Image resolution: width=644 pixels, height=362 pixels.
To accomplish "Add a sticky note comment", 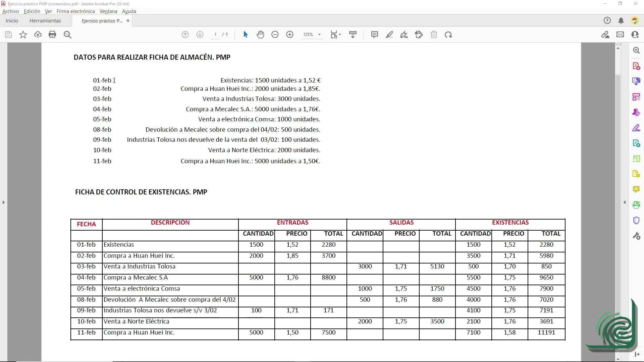I will pos(375,35).
